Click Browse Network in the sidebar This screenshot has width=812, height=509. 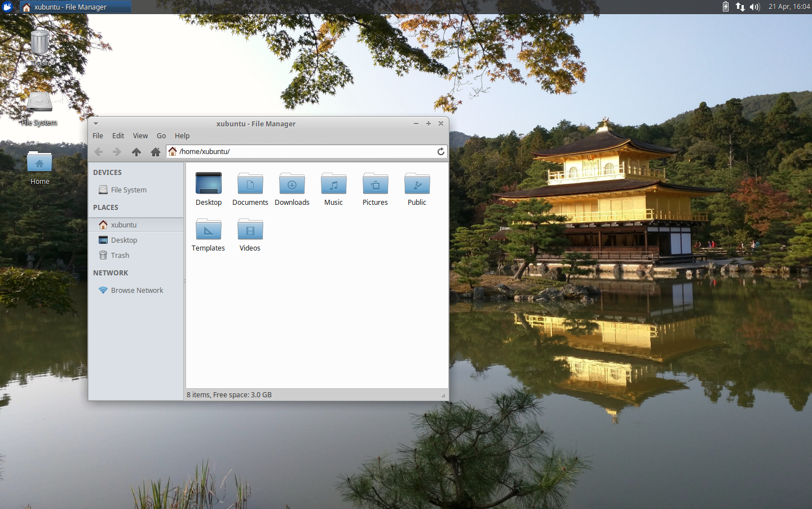[136, 290]
